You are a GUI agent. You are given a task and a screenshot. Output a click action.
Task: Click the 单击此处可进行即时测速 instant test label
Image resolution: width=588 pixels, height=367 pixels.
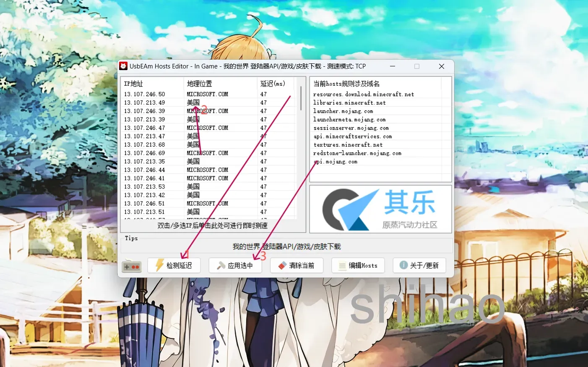tap(213, 226)
